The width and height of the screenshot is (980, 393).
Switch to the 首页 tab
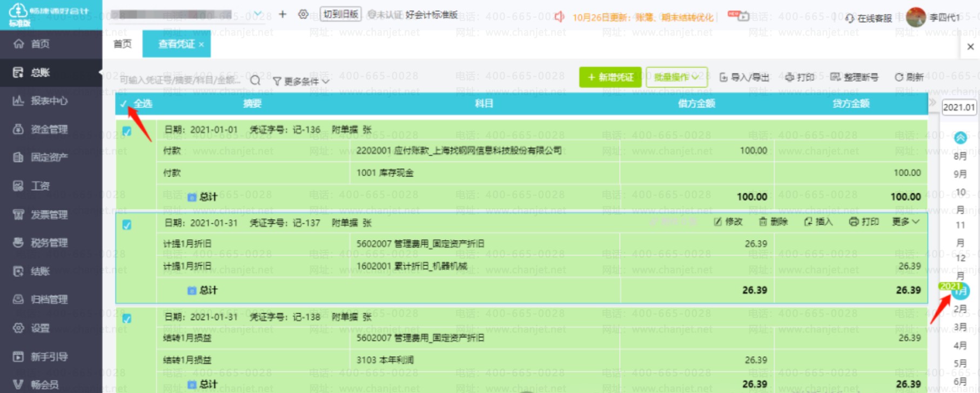pos(123,44)
